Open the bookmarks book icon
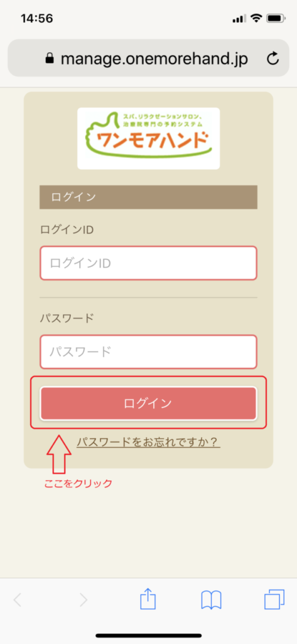297x644 pixels. click(211, 601)
